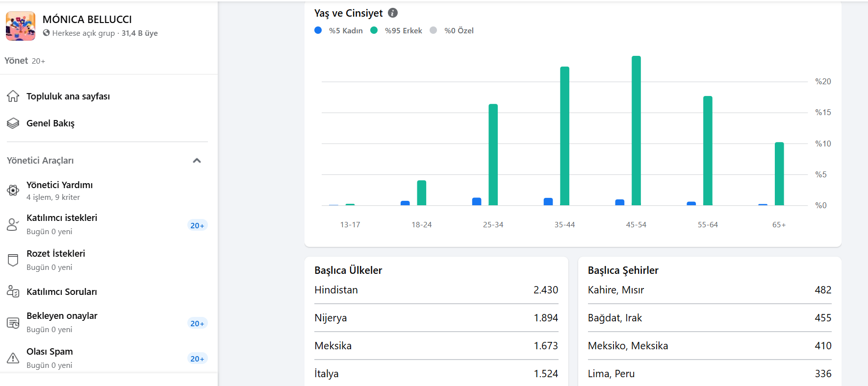The height and width of the screenshot is (386, 868).
Task: Click the Nijerya country row
Action: tap(436, 318)
